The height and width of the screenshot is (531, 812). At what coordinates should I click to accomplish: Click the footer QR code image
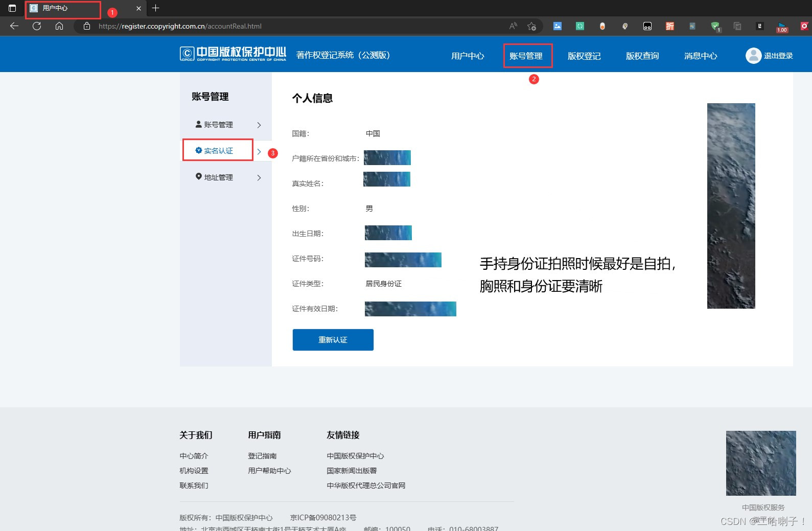point(761,463)
